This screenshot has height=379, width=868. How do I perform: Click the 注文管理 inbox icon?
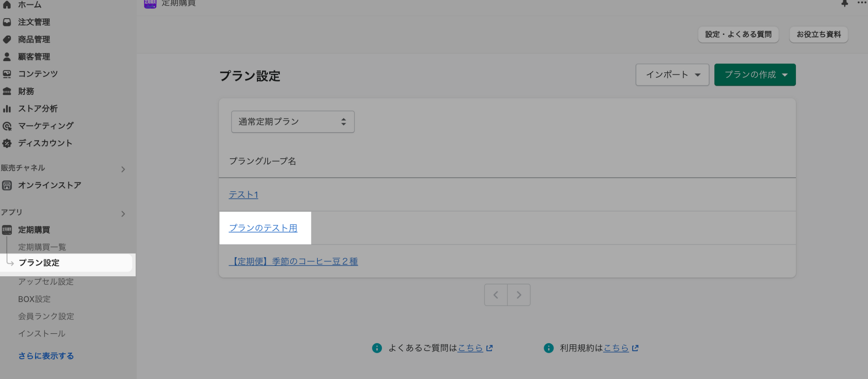coord(7,22)
